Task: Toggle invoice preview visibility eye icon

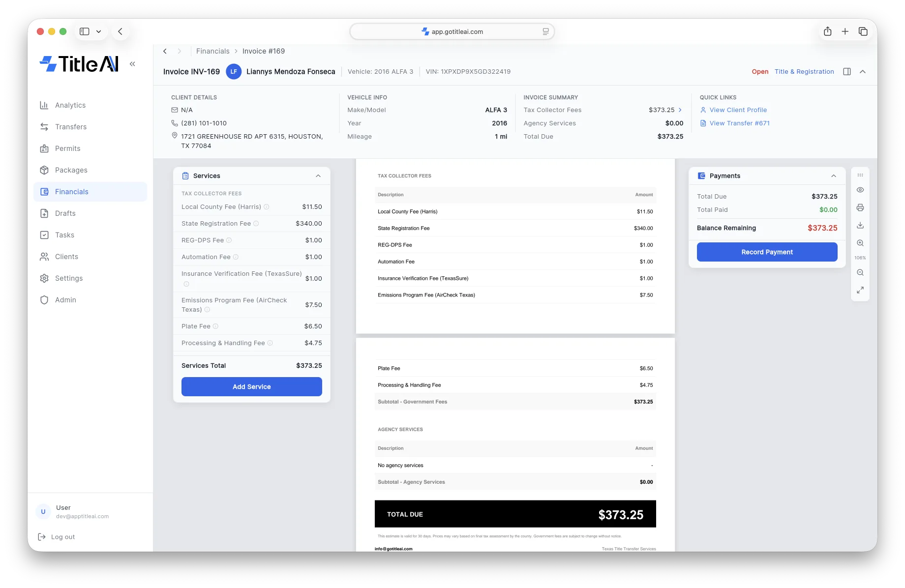Action: coord(860,190)
